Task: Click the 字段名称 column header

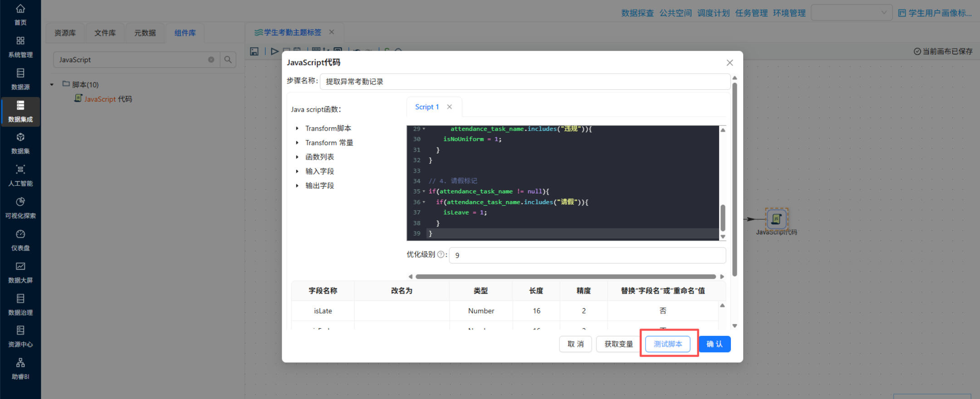Action: tap(323, 291)
